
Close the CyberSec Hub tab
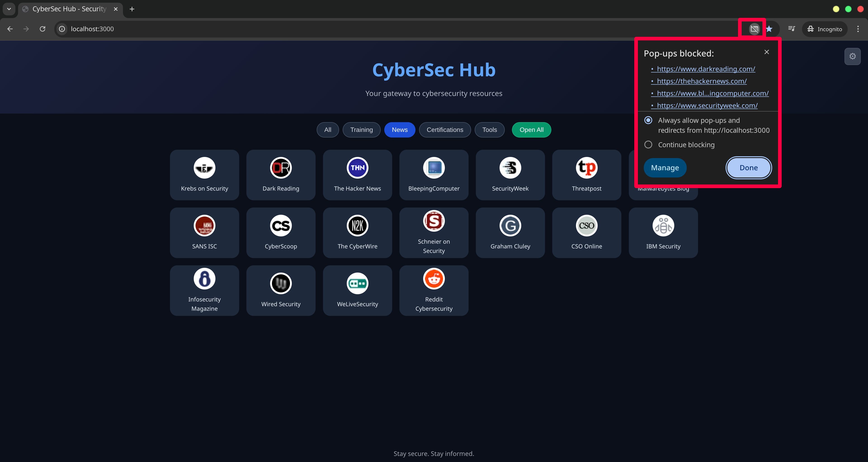coord(116,9)
